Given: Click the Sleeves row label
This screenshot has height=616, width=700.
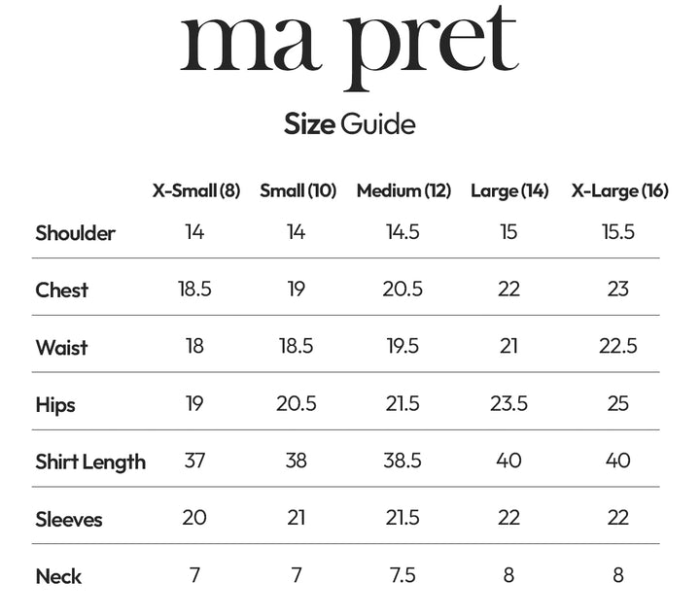Looking at the screenshot, I should 69,519.
